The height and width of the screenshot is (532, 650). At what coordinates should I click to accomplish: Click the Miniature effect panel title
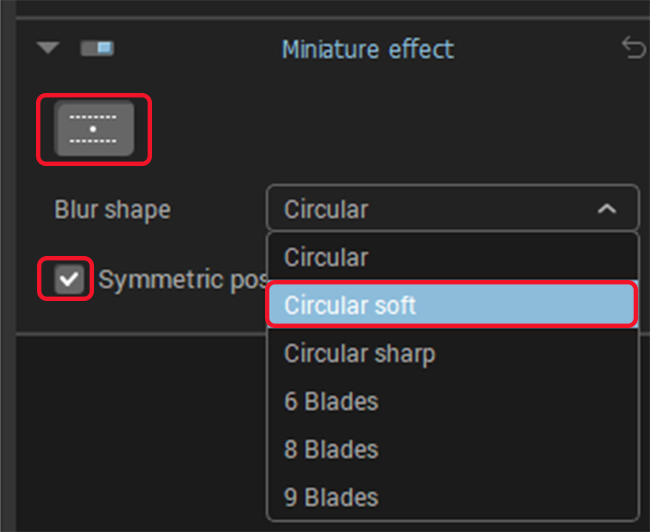(367, 49)
